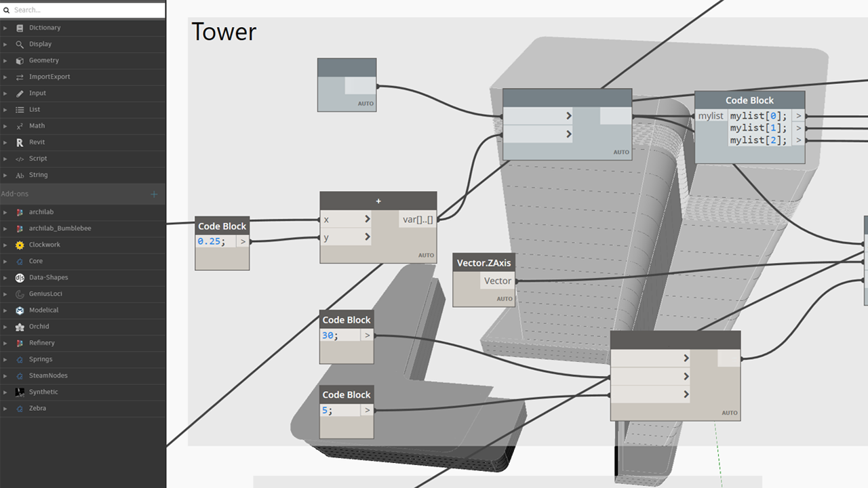Select the Springs add-on entry

tap(41, 359)
